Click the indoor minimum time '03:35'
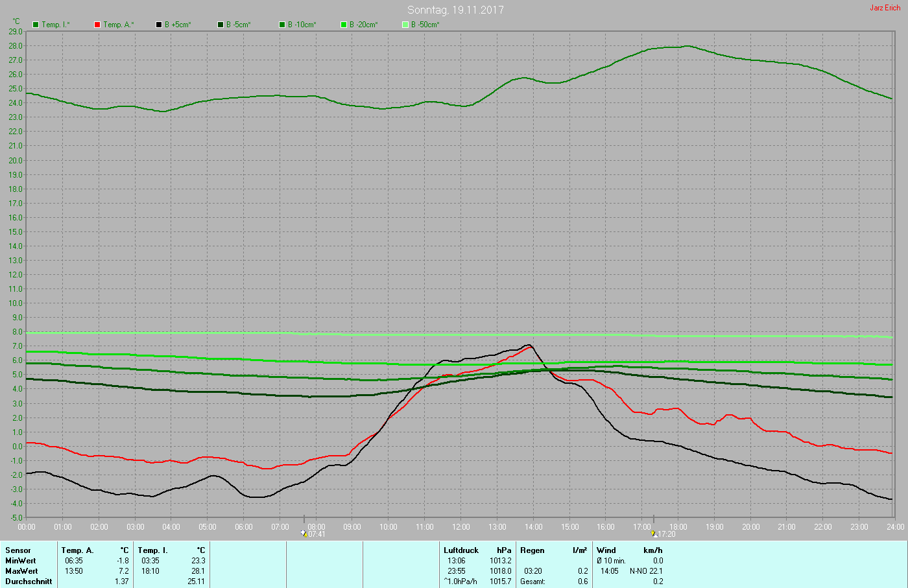The image size is (908, 588). click(x=150, y=561)
